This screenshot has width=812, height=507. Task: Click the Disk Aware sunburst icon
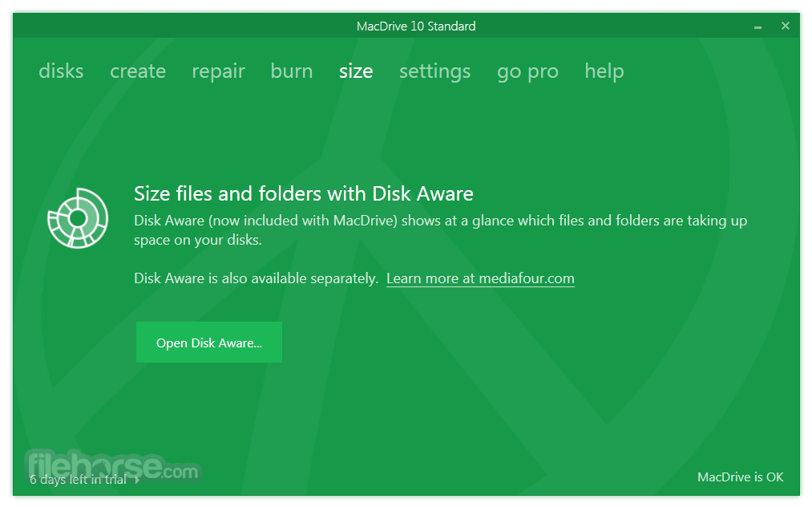[x=78, y=218]
